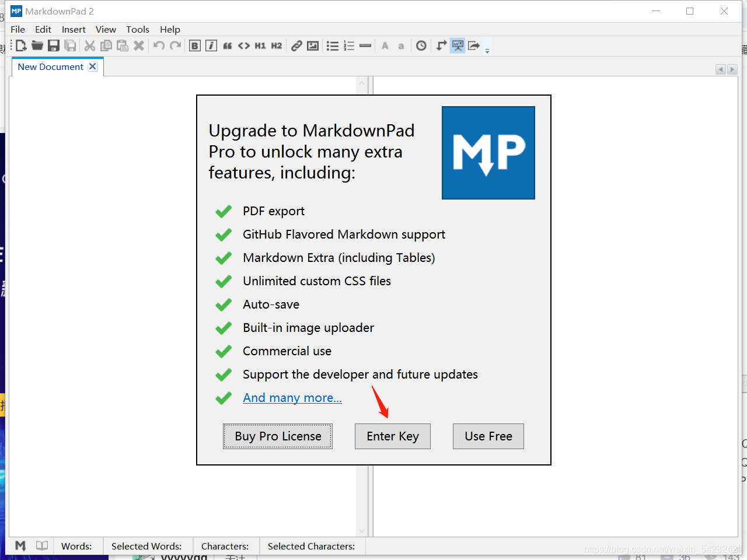Click the 'Selected Words:' status entry
This screenshot has width=747, height=560.
coord(146,546)
